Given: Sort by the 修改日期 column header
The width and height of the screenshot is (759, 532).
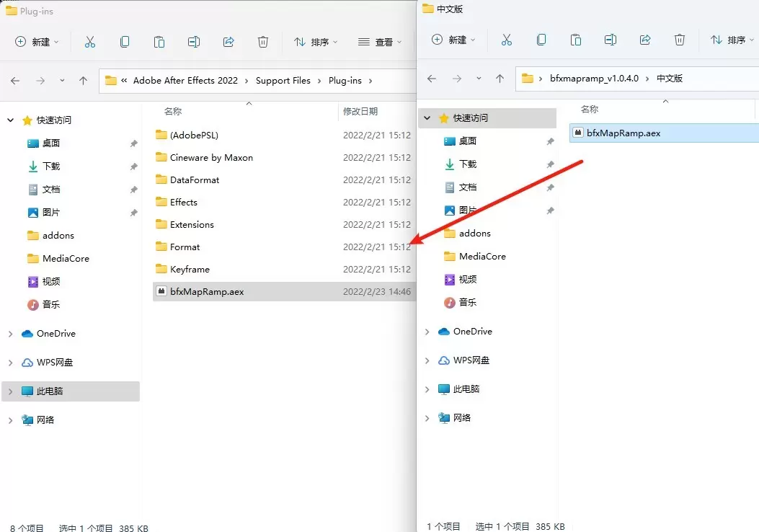Looking at the screenshot, I should point(360,112).
